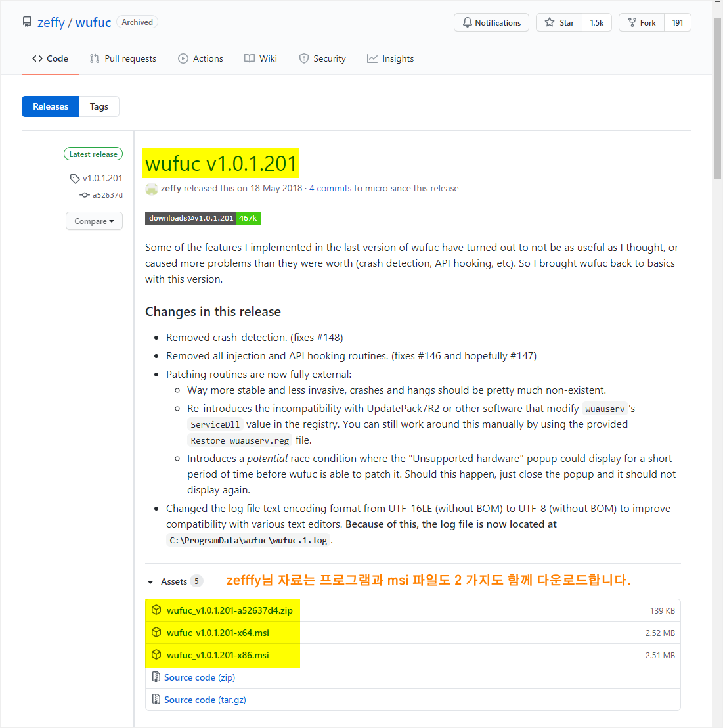Click the Restore_wuauserv.reg code text

[240, 440]
